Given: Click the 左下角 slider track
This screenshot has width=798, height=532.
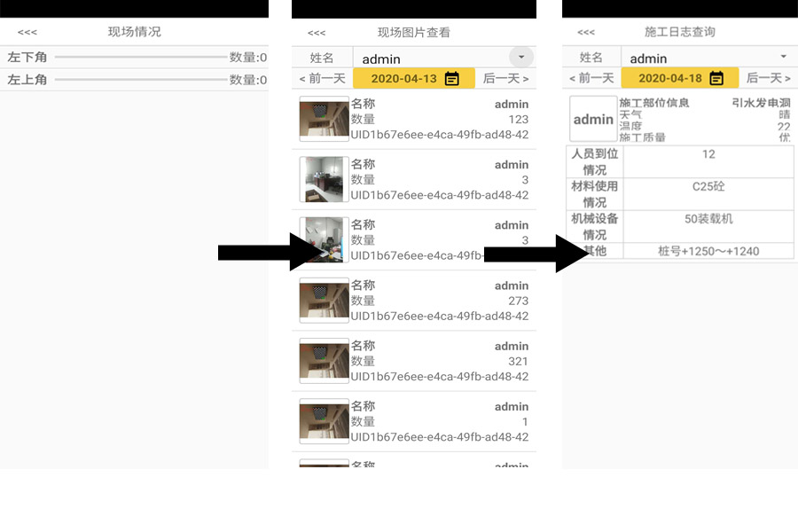Looking at the screenshot, I should point(140,58).
